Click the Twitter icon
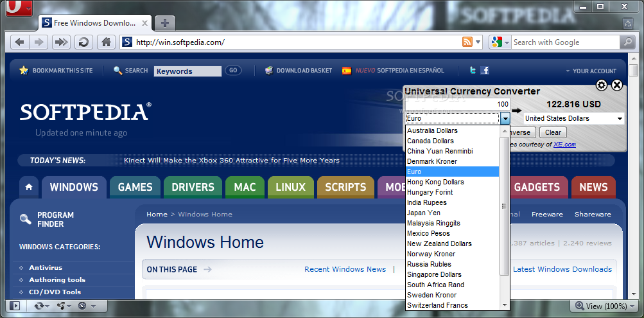The width and height of the screenshot is (644, 318). (x=473, y=70)
